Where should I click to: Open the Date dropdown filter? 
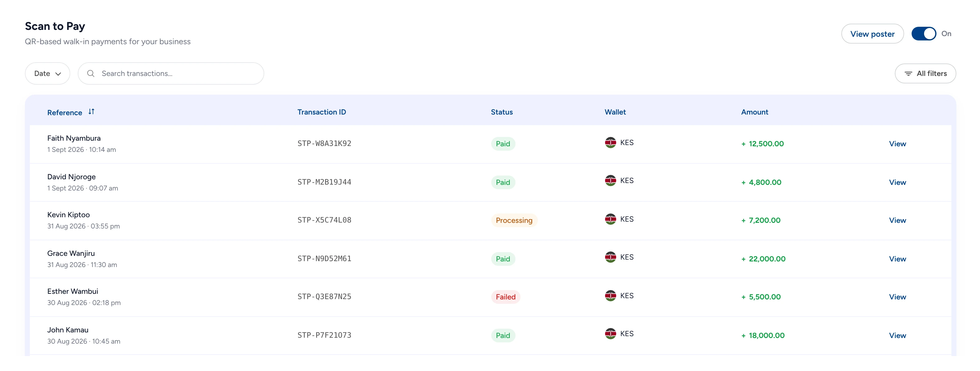tap(47, 73)
